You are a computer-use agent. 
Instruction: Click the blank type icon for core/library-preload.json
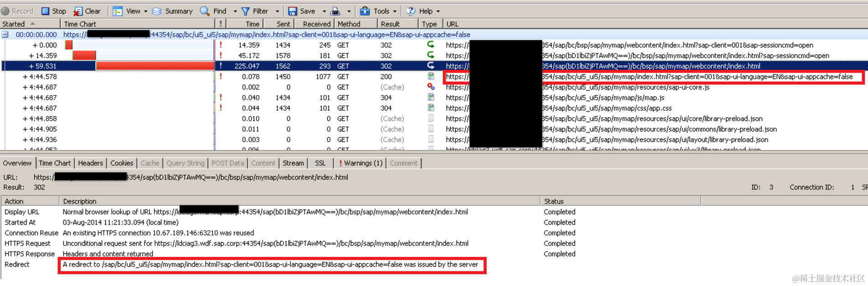pos(431,118)
